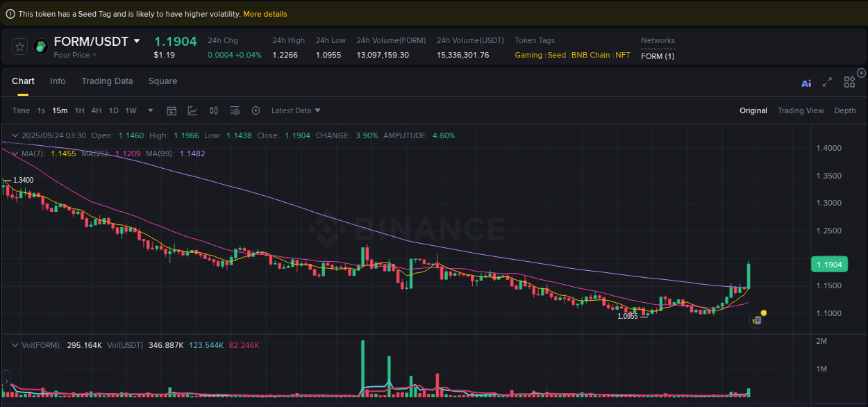
Task: Open the extra intervals dropdown beside 1W
Action: 150,110
